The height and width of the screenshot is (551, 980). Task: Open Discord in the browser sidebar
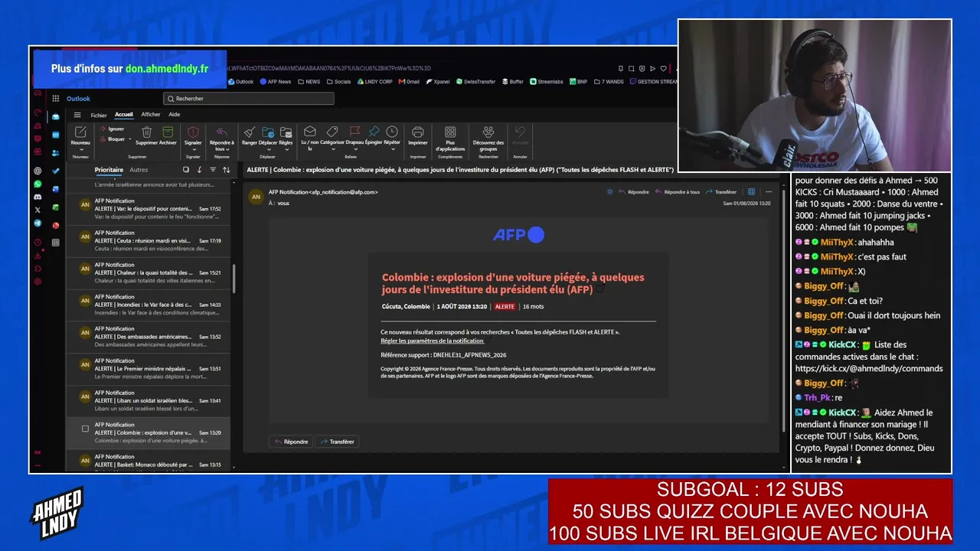point(38,197)
